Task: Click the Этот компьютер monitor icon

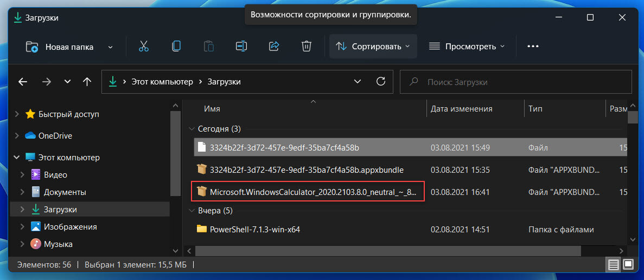Action: 30,158
